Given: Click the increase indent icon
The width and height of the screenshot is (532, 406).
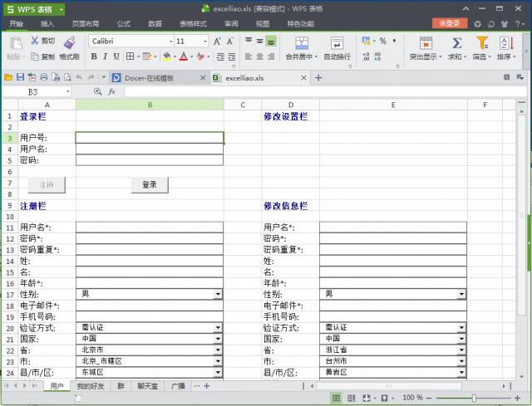Looking at the screenshot, I should [232, 56].
